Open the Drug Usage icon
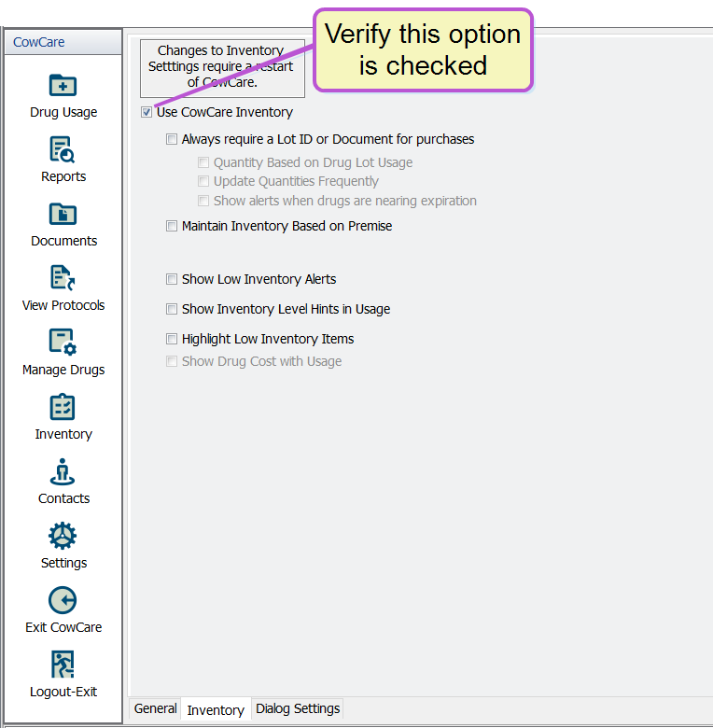This screenshot has width=713, height=728. [63, 85]
